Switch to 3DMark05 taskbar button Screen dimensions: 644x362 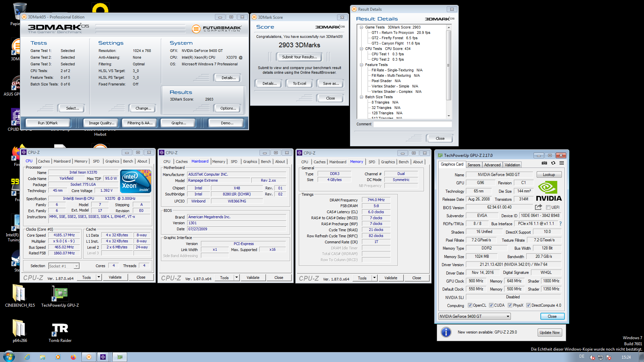coord(89,357)
